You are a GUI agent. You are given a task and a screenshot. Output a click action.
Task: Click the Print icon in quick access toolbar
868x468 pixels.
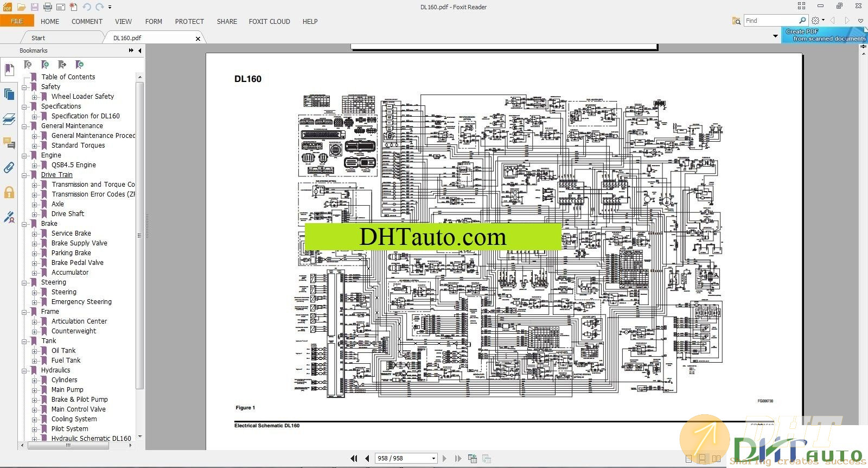tap(48, 7)
